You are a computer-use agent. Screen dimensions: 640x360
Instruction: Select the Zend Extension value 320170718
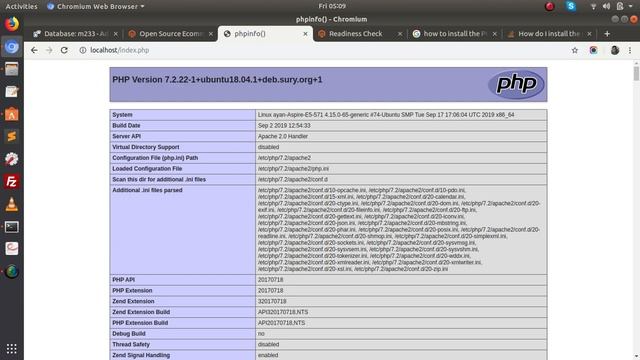[x=272, y=301]
